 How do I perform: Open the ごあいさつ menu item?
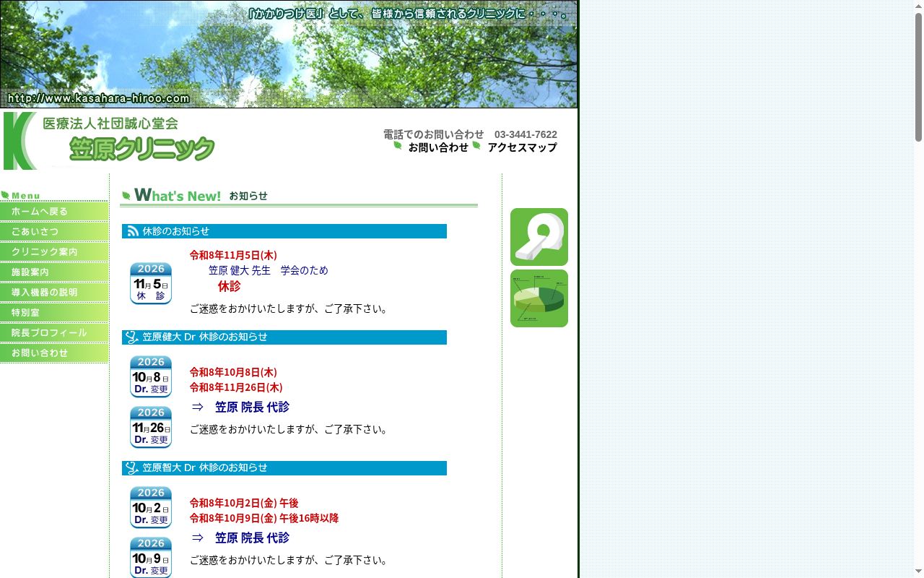click(x=54, y=232)
